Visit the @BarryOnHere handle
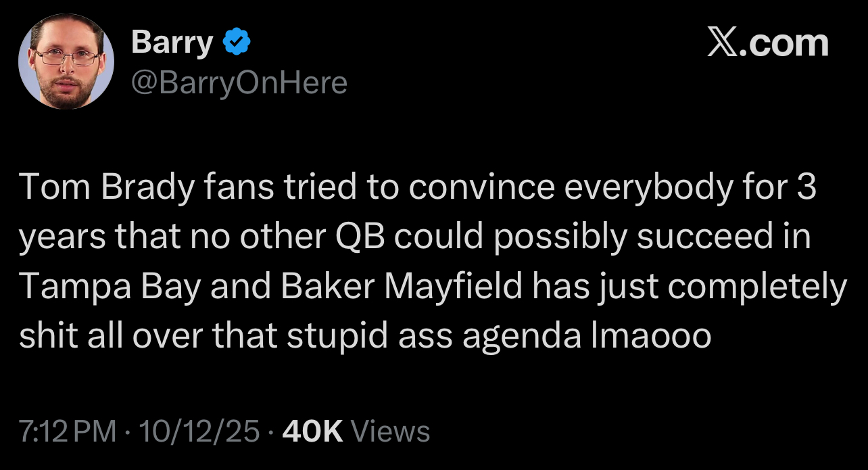 point(239,83)
